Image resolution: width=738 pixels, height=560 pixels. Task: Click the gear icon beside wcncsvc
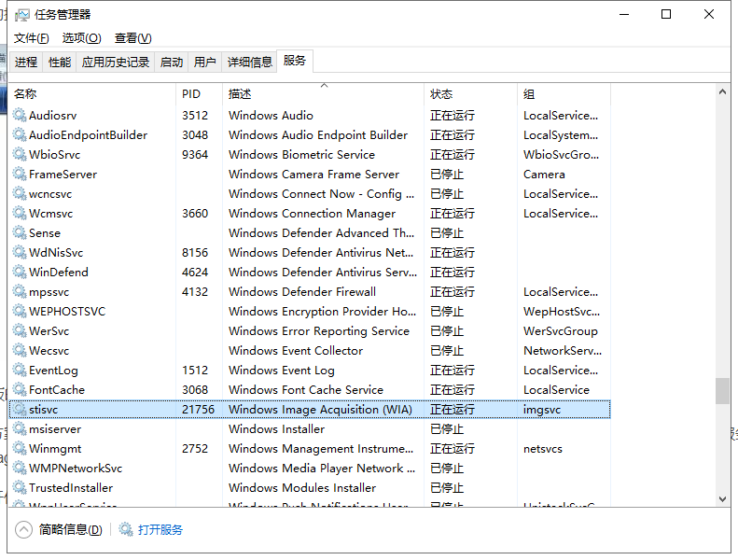(20, 193)
